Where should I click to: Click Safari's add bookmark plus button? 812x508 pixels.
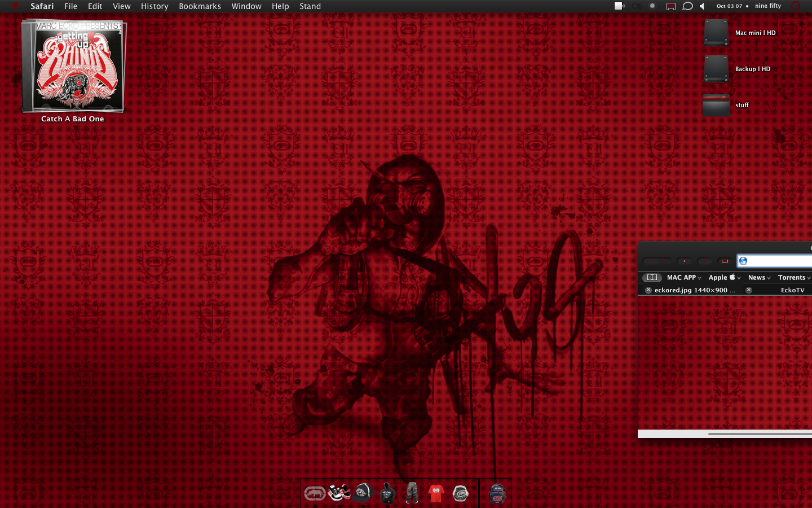[x=704, y=261]
